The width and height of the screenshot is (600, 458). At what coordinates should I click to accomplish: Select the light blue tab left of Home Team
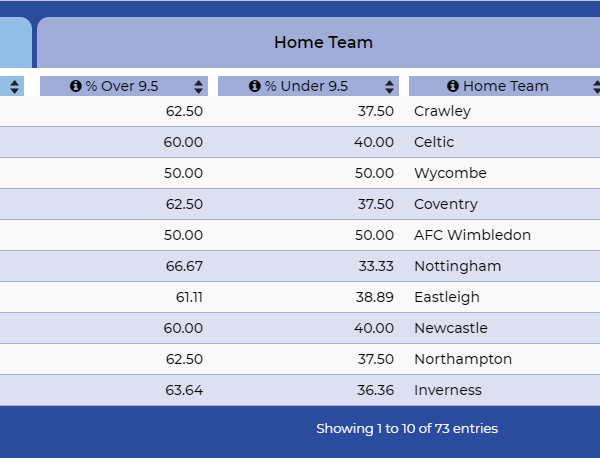[x=16, y=42]
